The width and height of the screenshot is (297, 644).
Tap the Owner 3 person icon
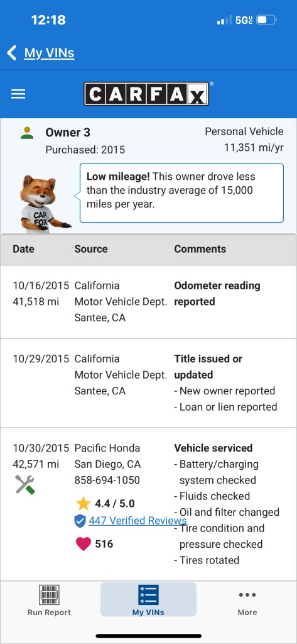tap(27, 133)
